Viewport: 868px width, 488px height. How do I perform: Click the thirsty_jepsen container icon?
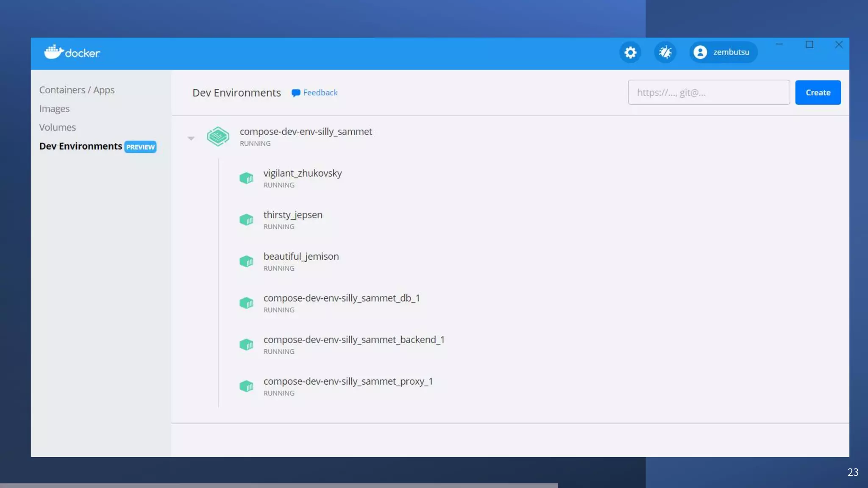[246, 220]
